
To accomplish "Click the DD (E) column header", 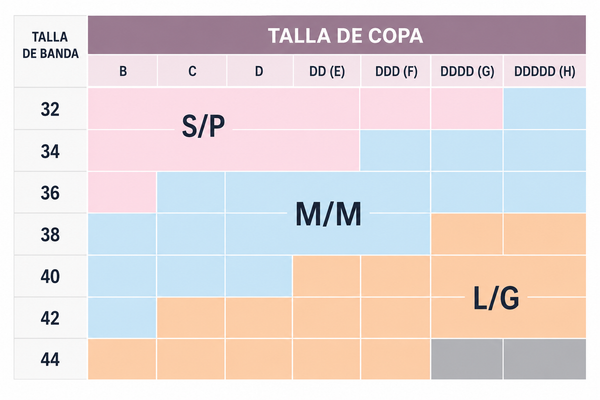I will pos(327,71).
